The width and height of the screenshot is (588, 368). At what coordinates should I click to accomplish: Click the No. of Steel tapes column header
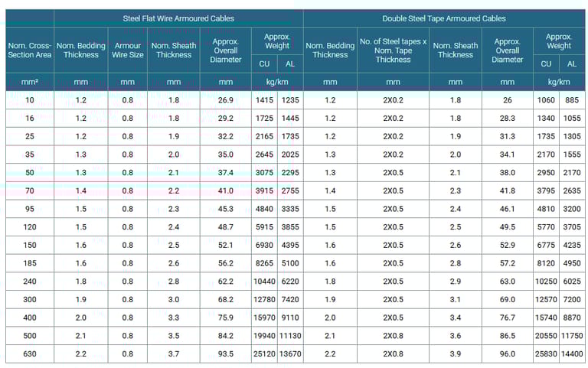click(393, 50)
